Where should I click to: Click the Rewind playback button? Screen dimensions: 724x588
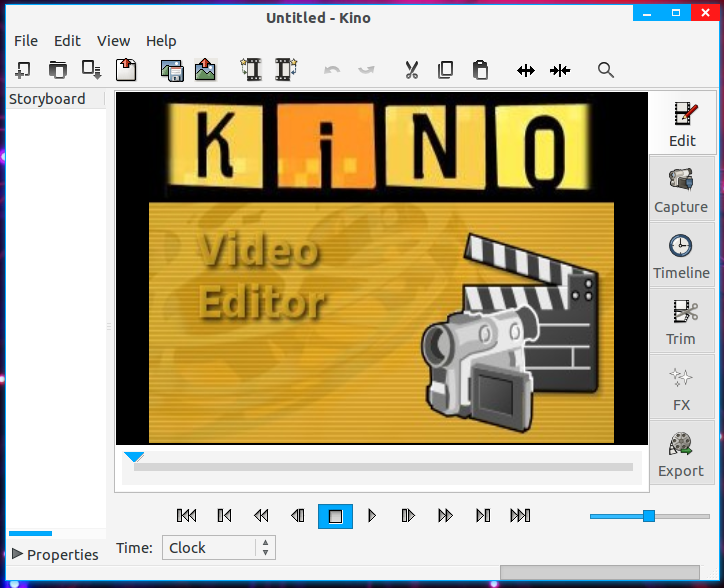[261, 515]
